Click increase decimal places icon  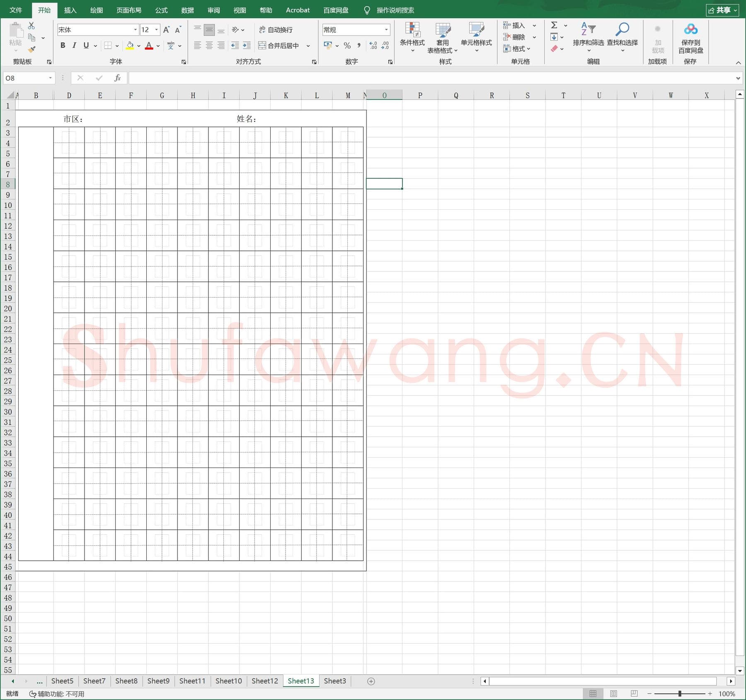[x=373, y=45]
